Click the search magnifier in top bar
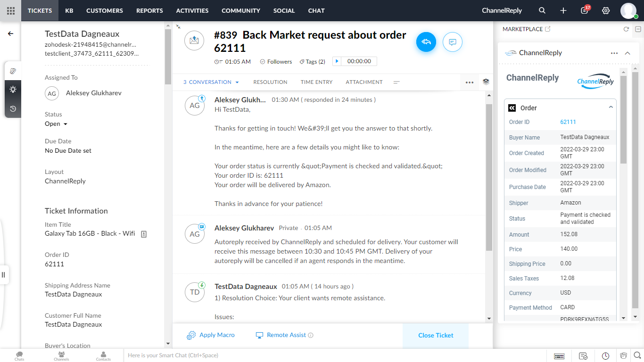The height and width of the screenshot is (362, 644). [542, 10]
